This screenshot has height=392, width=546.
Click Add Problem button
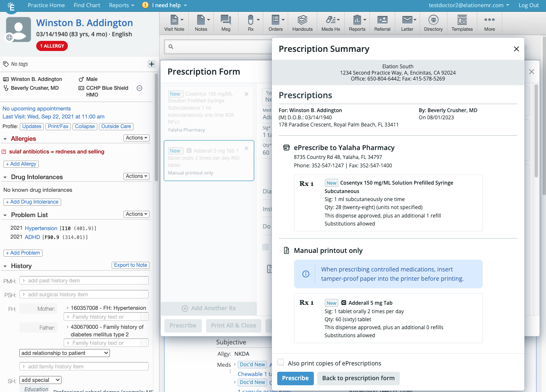point(23,253)
